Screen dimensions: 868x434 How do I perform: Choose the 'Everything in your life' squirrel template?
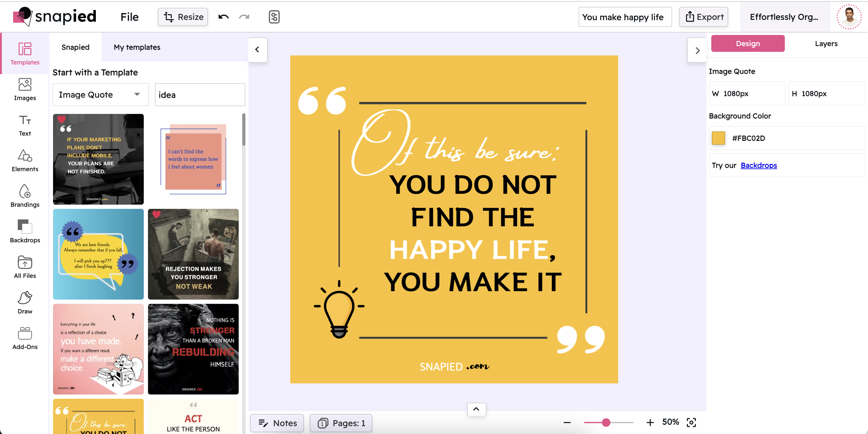pyautogui.click(x=98, y=349)
